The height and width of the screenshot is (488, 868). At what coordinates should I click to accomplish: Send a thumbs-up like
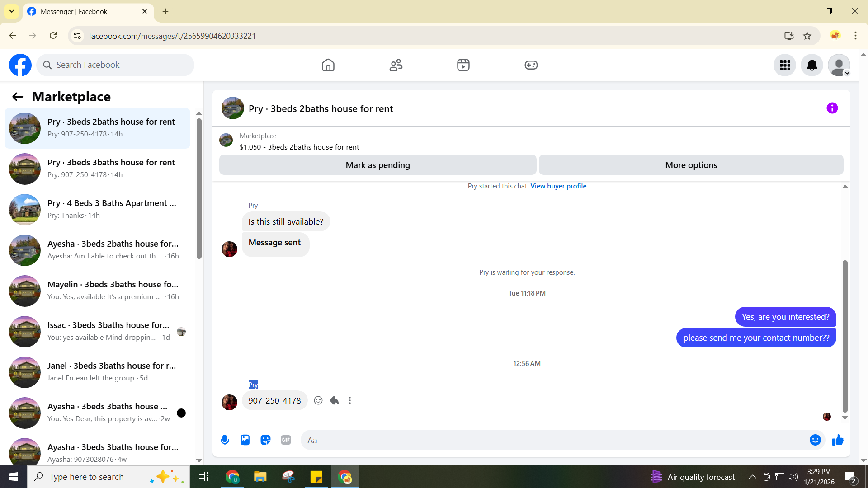click(838, 440)
